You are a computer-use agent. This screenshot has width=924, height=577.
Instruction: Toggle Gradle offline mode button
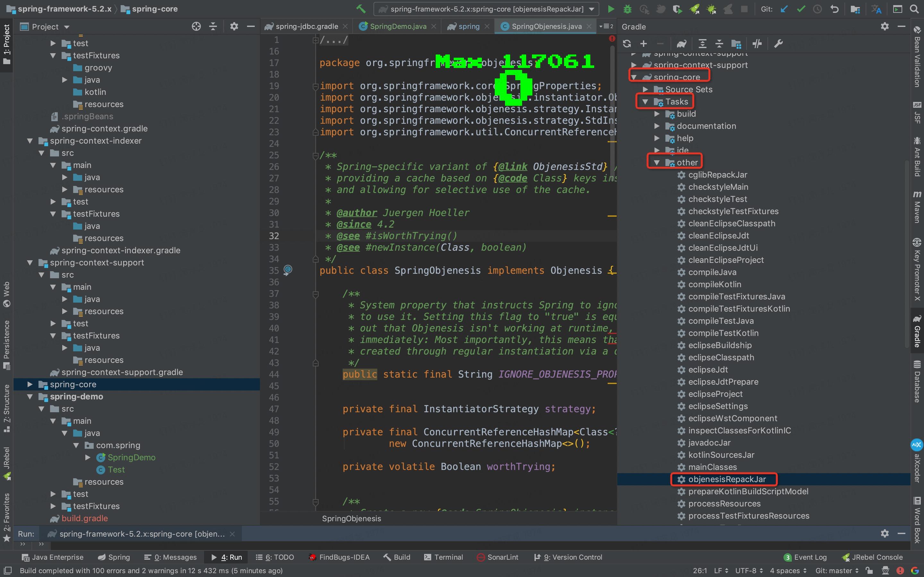click(757, 44)
